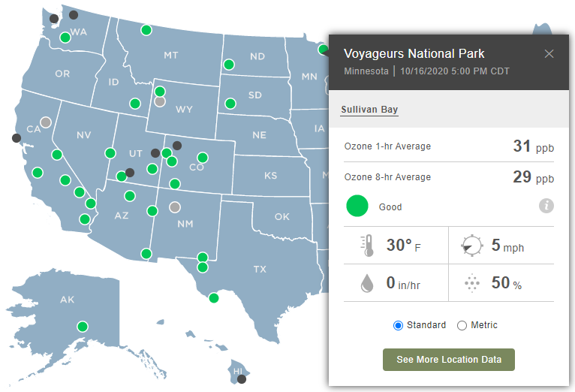Select dark marker directly above WA label
The width and height of the screenshot is (575, 392).
point(74,15)
